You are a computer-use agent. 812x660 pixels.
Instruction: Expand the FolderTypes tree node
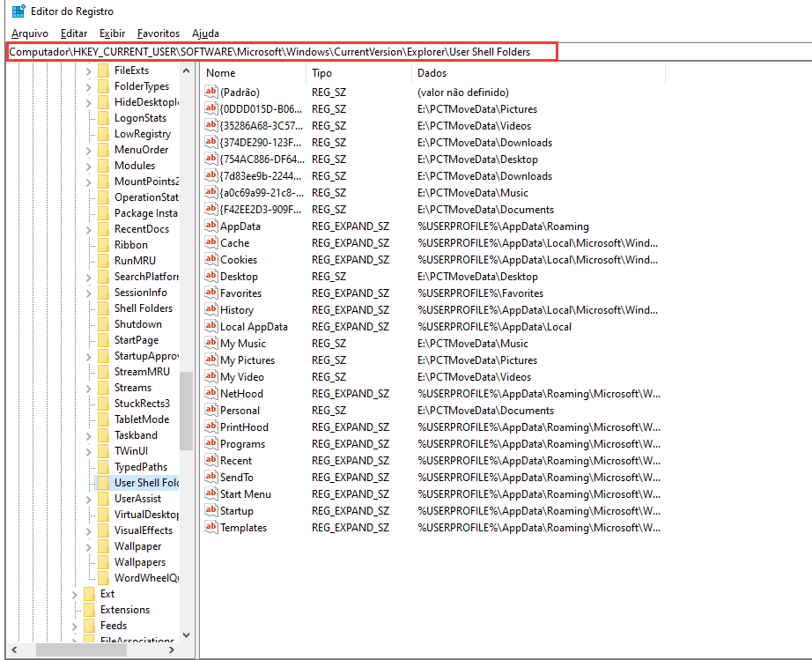(x=89, y=86)
